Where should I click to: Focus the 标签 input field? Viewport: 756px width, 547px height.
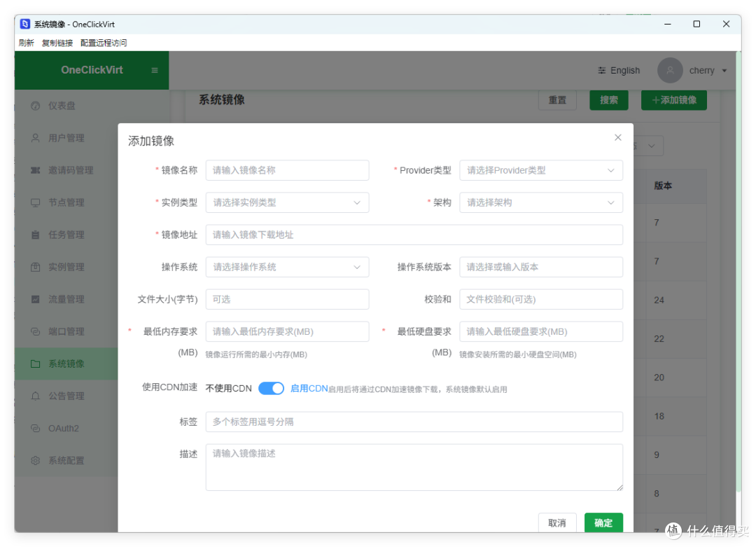414,422
